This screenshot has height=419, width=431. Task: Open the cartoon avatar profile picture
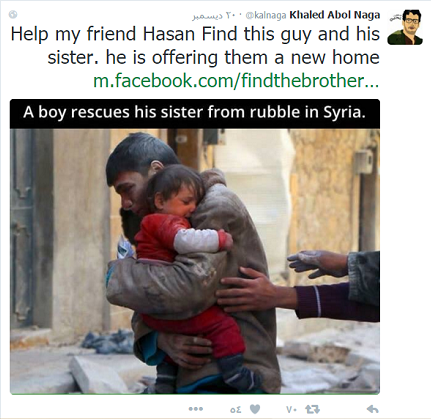click(x=405, y=27)
